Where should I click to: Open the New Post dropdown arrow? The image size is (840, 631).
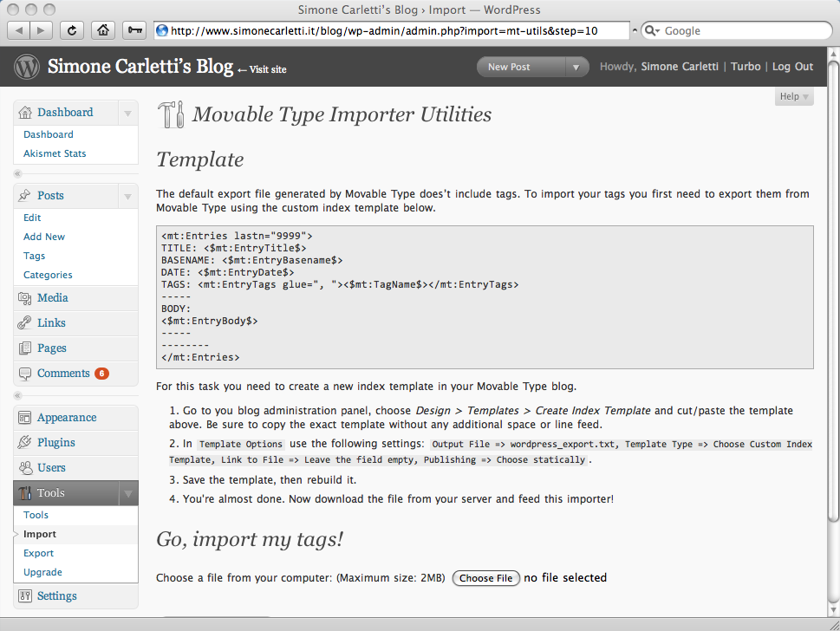tap(576, 66)
